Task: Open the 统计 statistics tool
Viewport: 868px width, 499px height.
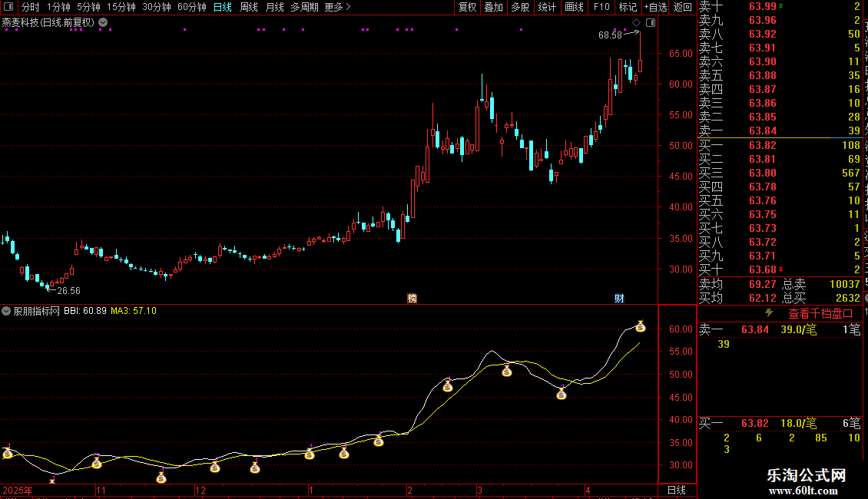Action: (547, 7)
